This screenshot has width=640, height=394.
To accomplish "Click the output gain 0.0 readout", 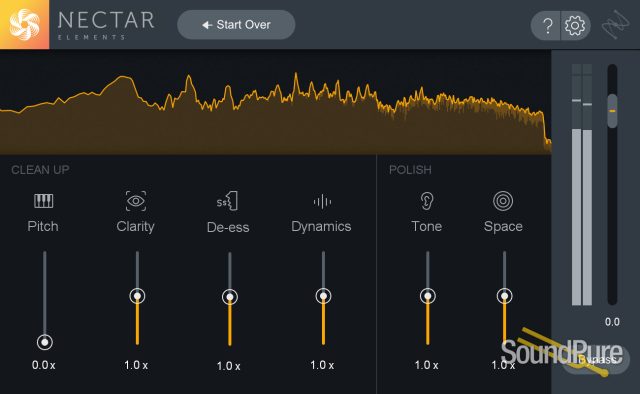I will pos(612,322).
